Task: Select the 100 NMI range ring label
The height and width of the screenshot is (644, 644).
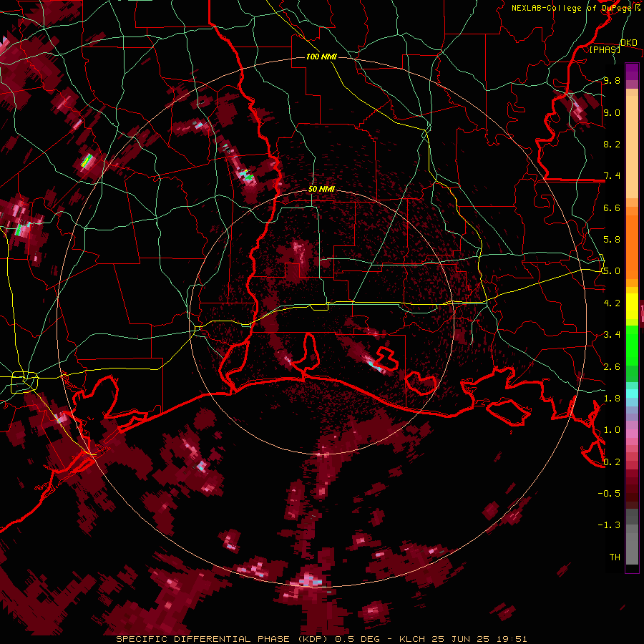Action: (321, 57)
